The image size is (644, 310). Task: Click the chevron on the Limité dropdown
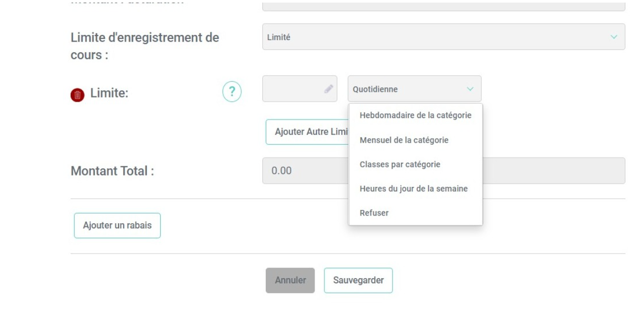pos(614,37)
